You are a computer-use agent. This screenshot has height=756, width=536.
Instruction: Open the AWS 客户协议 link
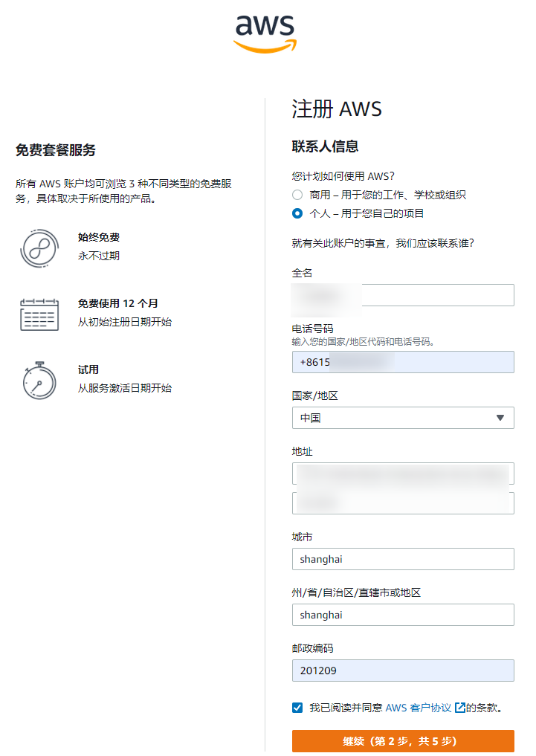419,707
